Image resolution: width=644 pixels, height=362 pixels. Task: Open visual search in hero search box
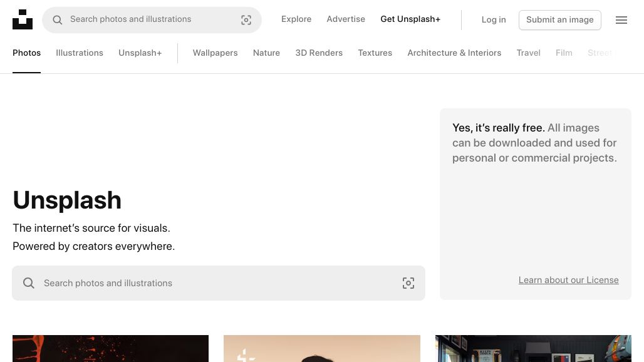pos(408,283)
